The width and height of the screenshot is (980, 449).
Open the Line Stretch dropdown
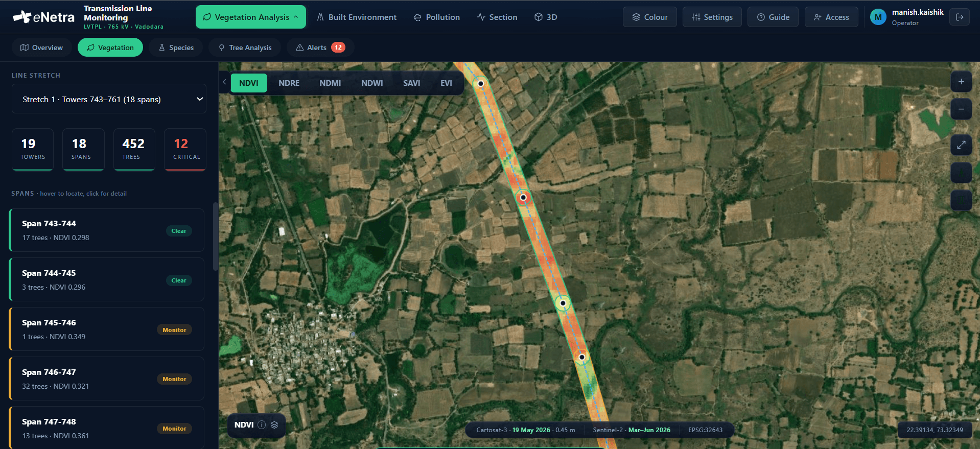[x=109, y=99]
